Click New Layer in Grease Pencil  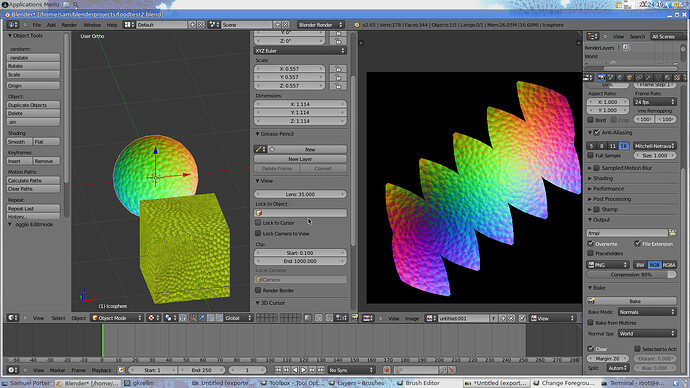(x=300, y=159)
